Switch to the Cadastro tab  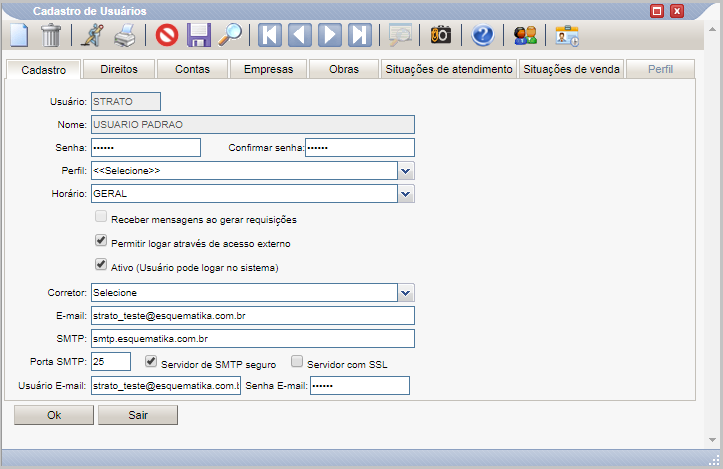click(44, 70)
